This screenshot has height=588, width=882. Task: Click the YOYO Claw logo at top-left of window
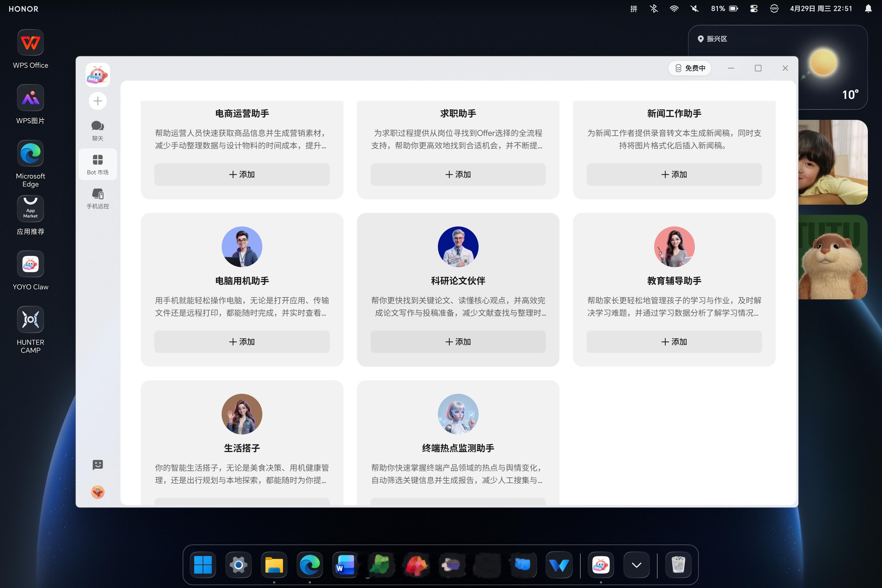(x=98, y=75)
